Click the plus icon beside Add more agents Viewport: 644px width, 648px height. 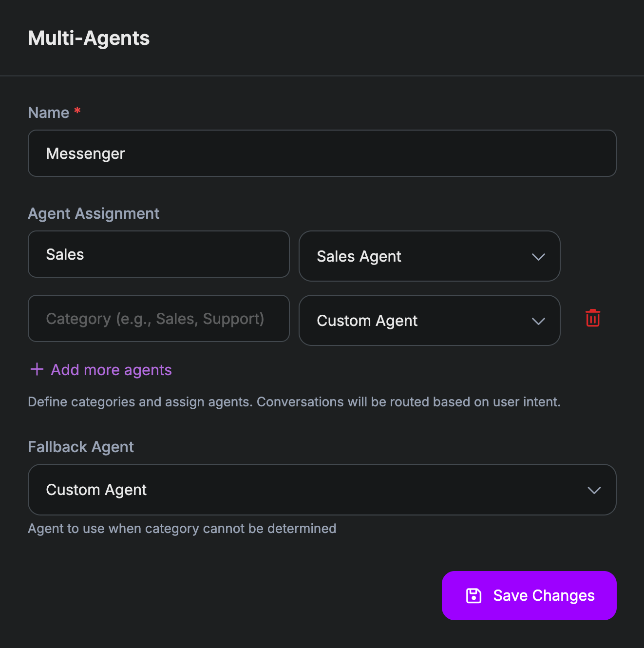tap(37, 369)
